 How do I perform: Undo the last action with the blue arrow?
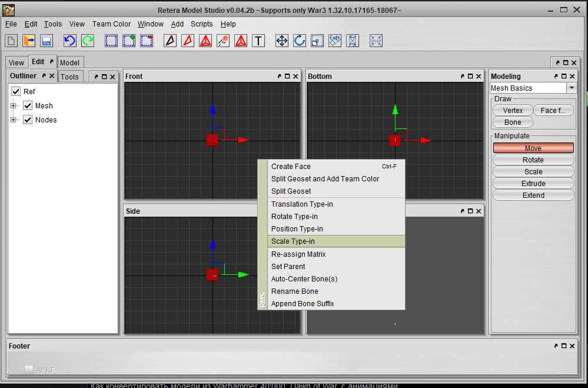tap(70, 41)
